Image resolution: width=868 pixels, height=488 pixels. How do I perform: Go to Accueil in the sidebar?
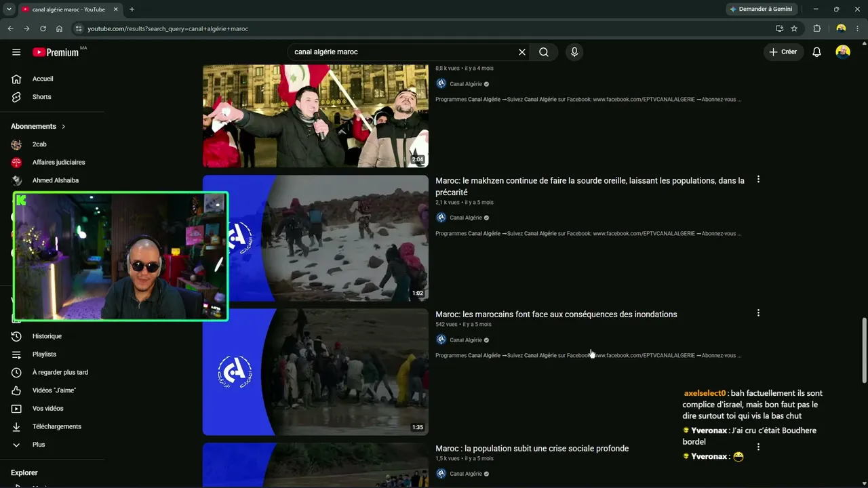(x=42, y=79)
